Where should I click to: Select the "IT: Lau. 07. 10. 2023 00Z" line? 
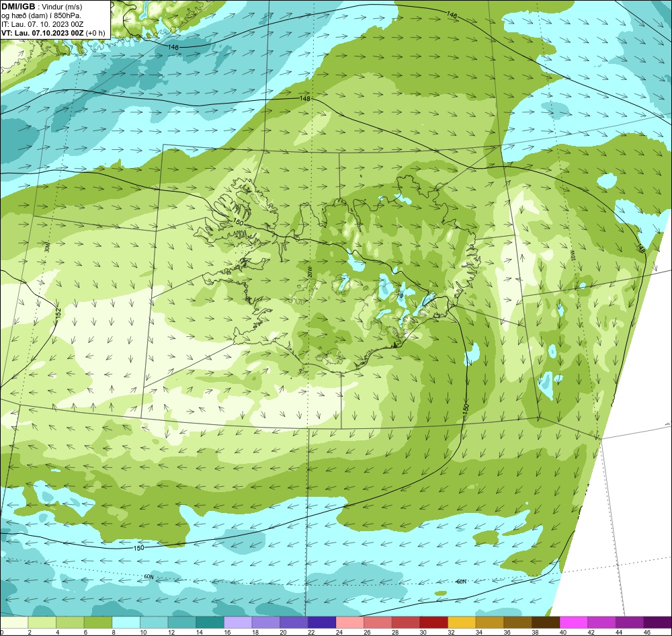pos(42,24)
